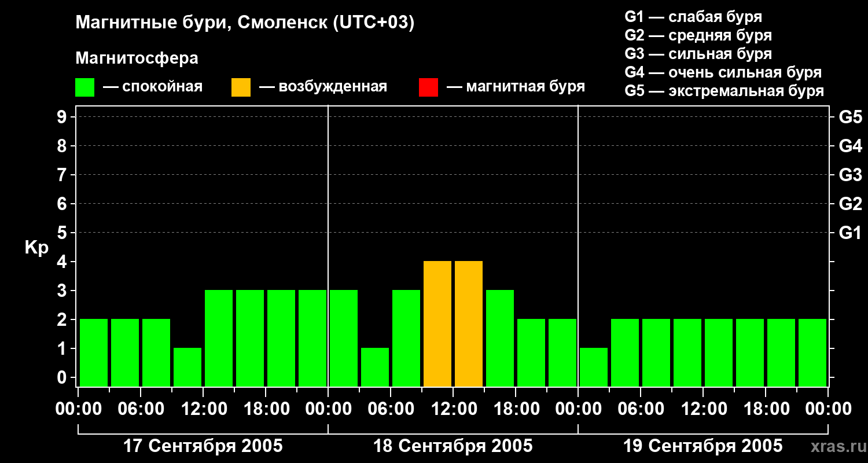The image size is (868, 463).
Task: Click legend label '— спокойная'
Action: pos(153,87)
